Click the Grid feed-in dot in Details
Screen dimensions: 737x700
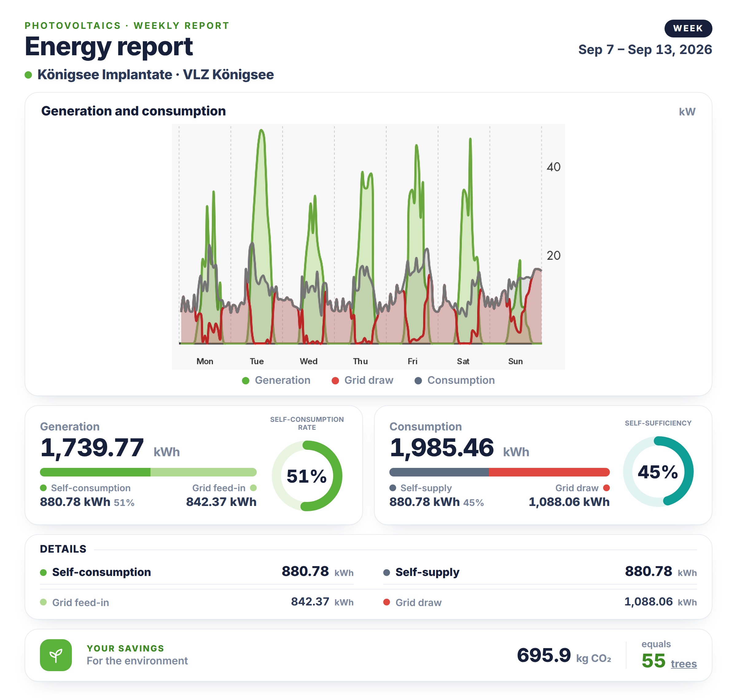(x=43, y=602)
